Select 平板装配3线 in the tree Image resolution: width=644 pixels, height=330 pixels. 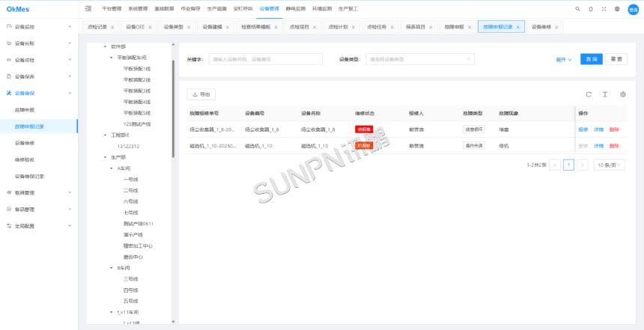pos(137,91)
